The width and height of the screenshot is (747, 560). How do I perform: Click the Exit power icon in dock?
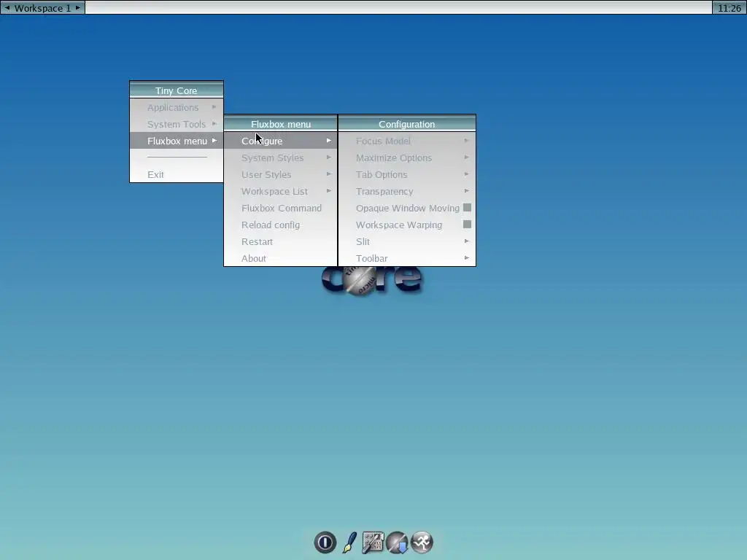[x=325, y=542]
